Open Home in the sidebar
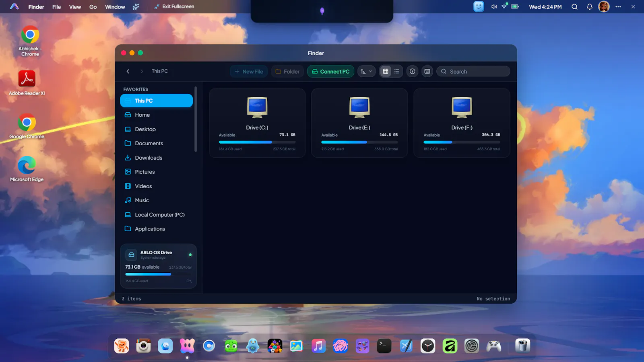 pos(157,115)
